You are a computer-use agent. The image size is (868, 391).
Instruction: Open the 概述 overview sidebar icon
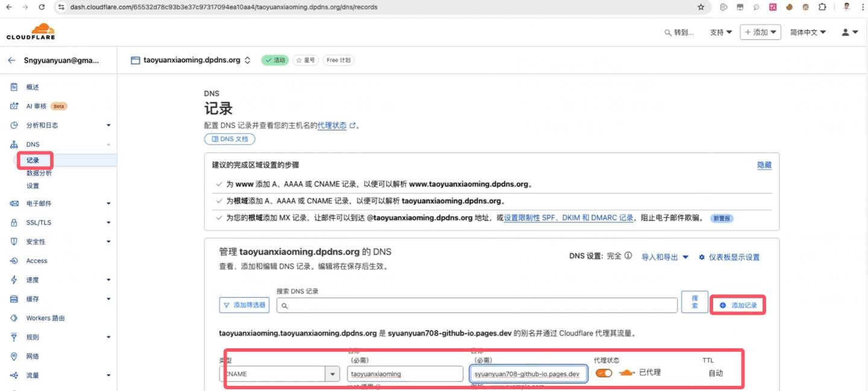click(14, 87)
